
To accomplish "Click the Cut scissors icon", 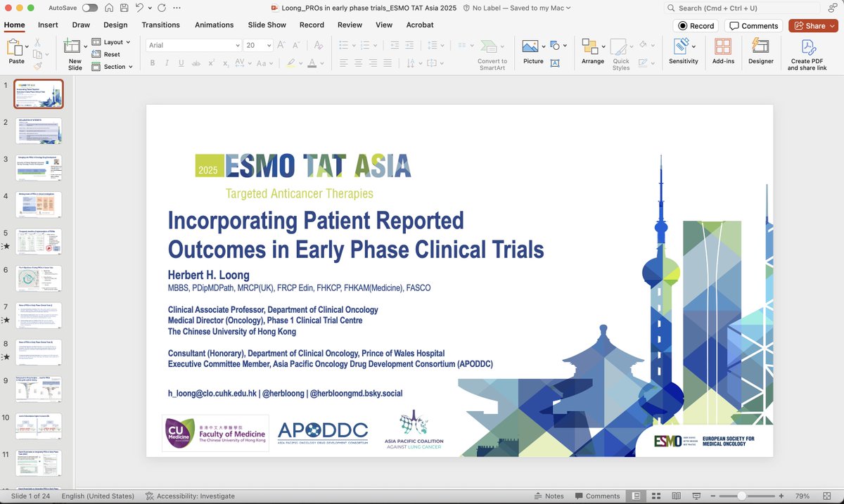I will coord(37,43).
